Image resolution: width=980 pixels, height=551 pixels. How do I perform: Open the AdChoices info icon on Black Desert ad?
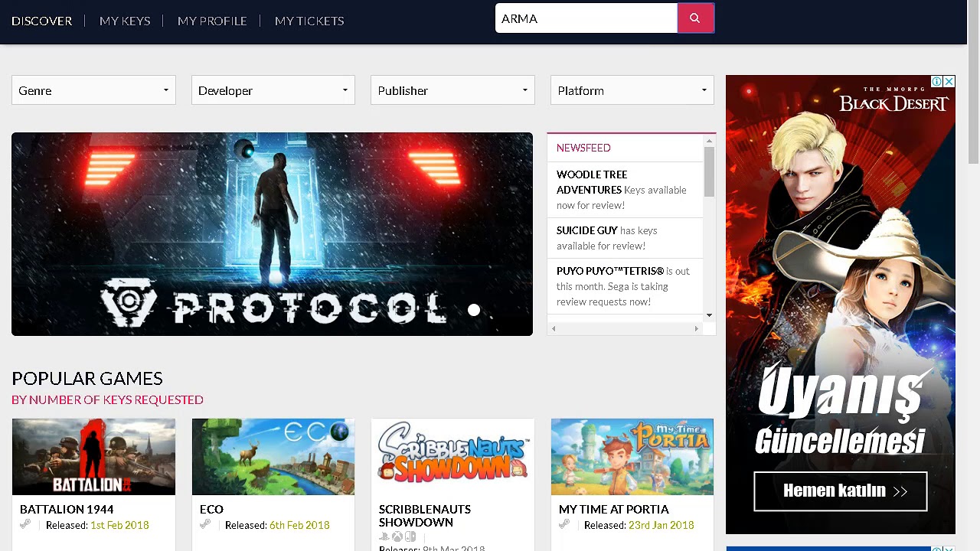(936, 81)
